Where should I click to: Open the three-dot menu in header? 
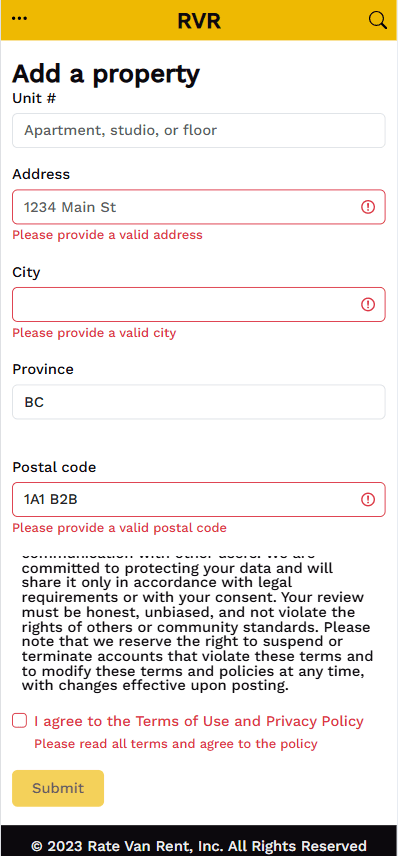pos(19,19)
